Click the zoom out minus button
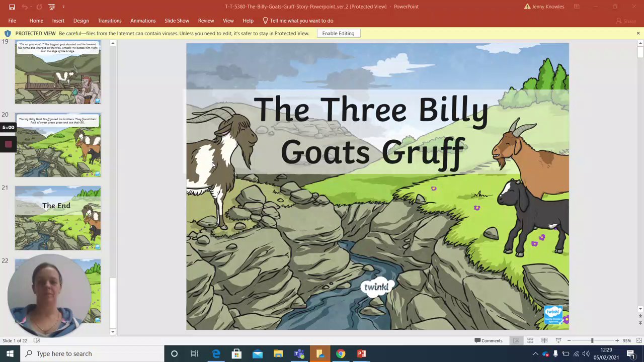The height and width of the screenshot is (362, 644). 569,340
